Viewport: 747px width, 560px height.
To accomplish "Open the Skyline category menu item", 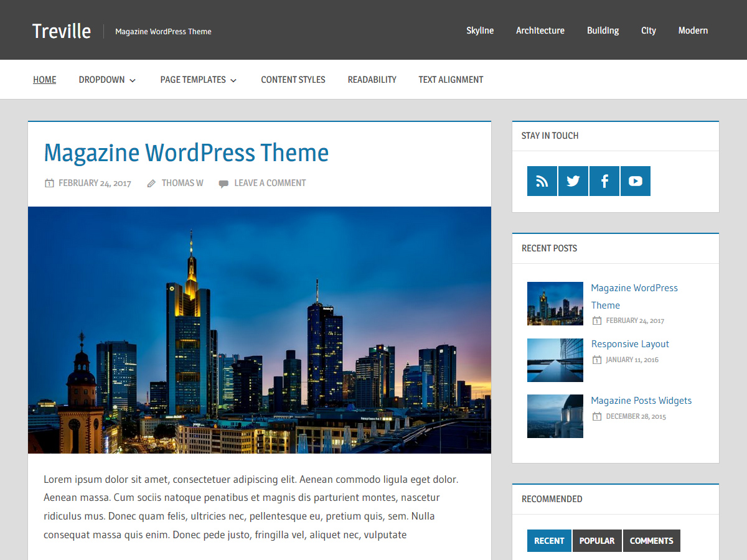I will 479,30.
